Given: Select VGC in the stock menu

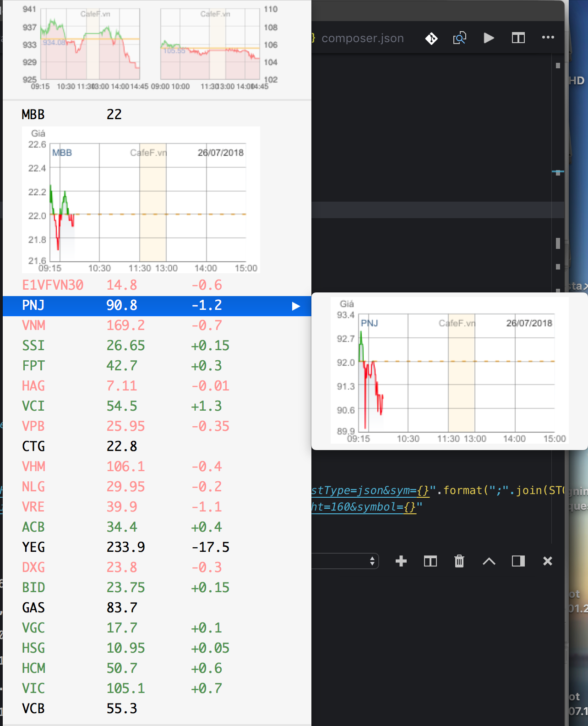Looking at the screenshot, I should coord(157,628).
